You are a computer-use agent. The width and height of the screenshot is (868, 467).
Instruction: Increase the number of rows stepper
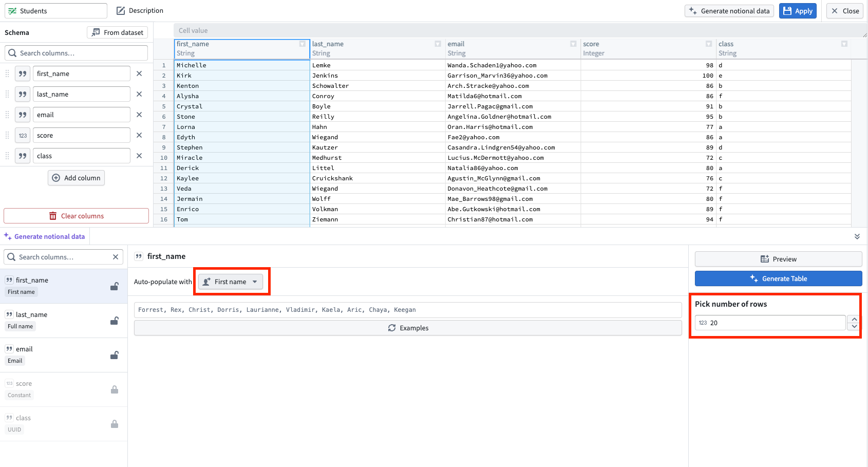[x=855, y=319]
